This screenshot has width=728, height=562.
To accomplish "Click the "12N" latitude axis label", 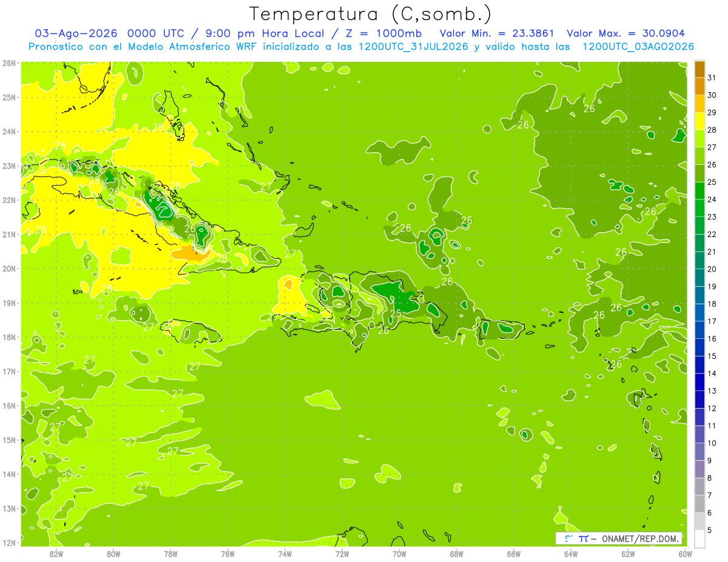I will point(9,543).
